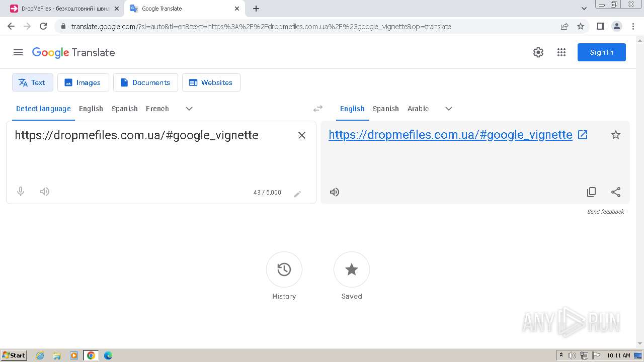Click the Google Translate logo

pos(73,52)
